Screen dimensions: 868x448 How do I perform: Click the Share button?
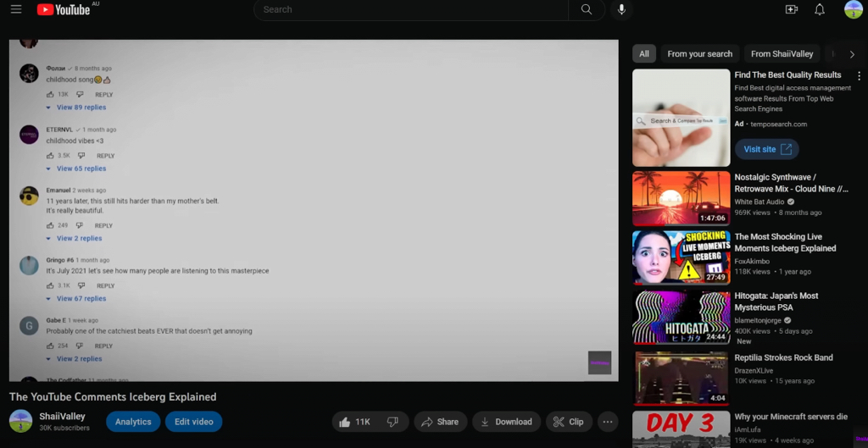point(440,422)
